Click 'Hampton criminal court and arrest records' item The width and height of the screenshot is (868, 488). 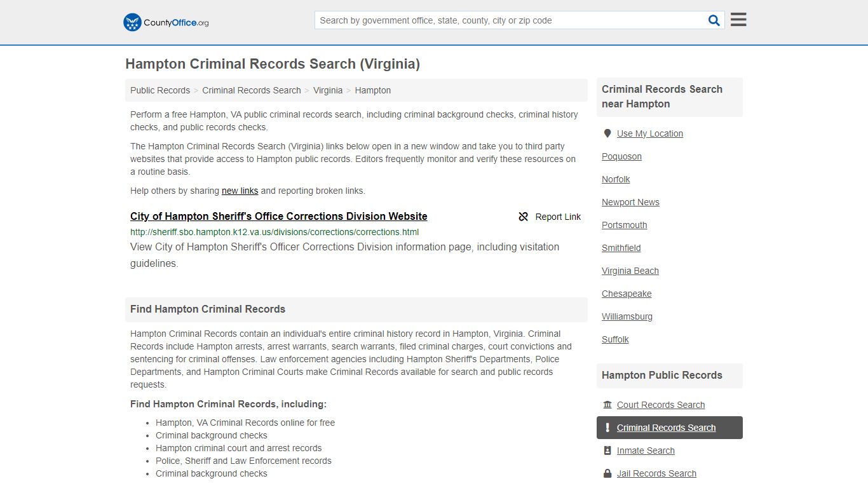tap(239, 448)
